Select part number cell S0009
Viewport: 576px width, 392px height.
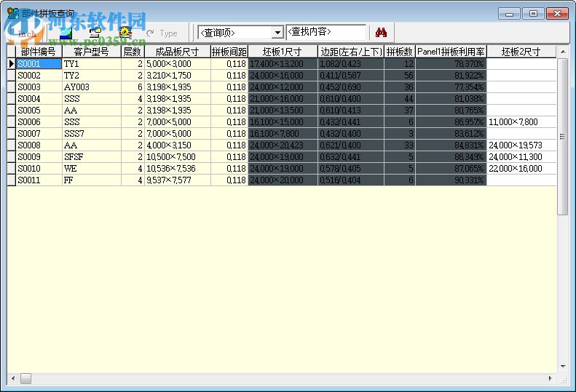point(39,156)
